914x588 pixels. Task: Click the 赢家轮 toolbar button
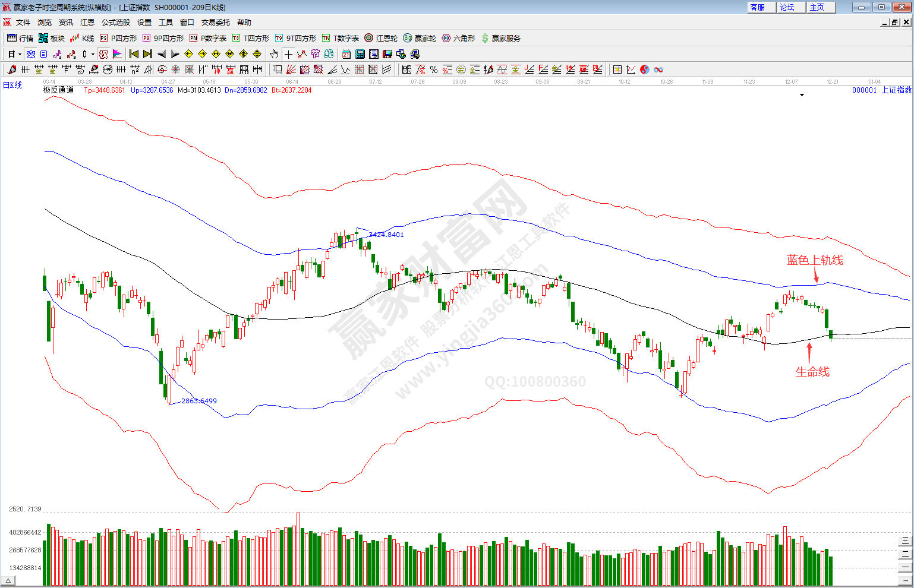419,38
